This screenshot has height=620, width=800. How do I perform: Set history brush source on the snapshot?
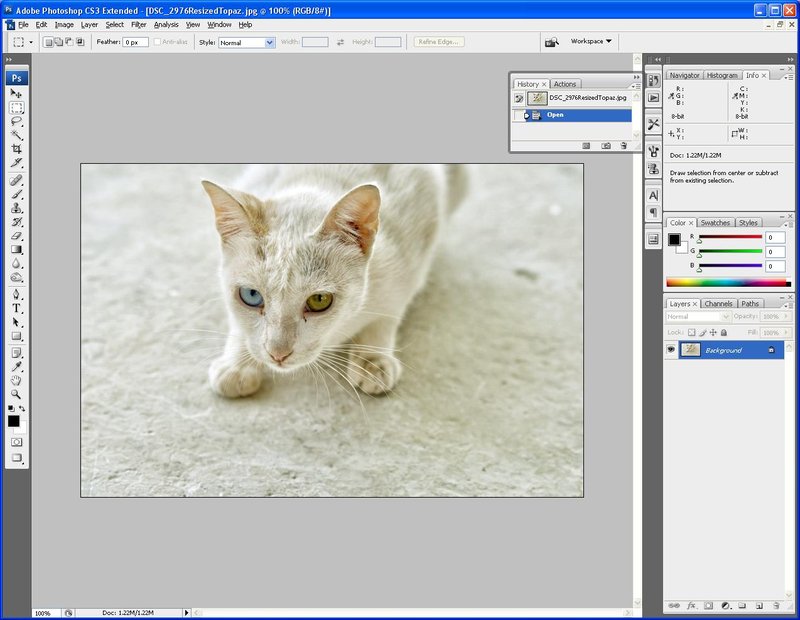click(x=519, y=98)
